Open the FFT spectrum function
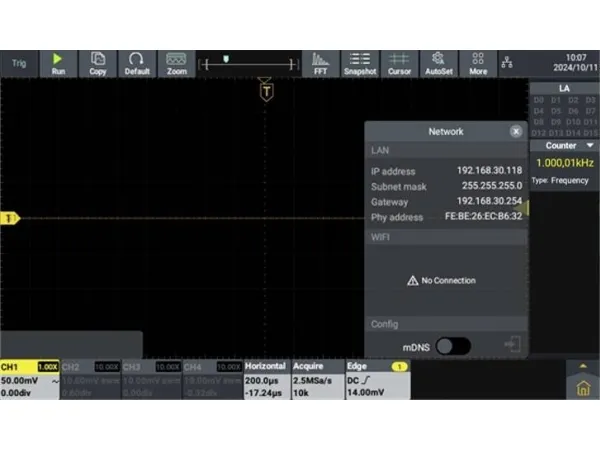This screenshot has width=600, height=450. pos(320,64)
